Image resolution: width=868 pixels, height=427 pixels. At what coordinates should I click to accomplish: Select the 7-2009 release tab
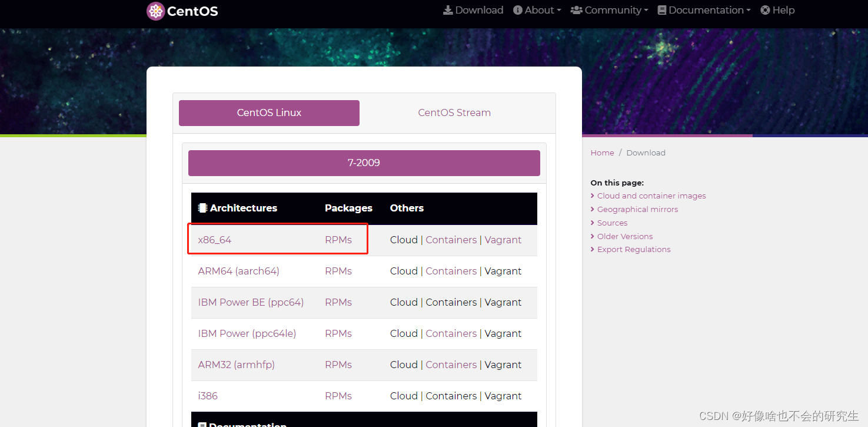(x=364, y=163)
